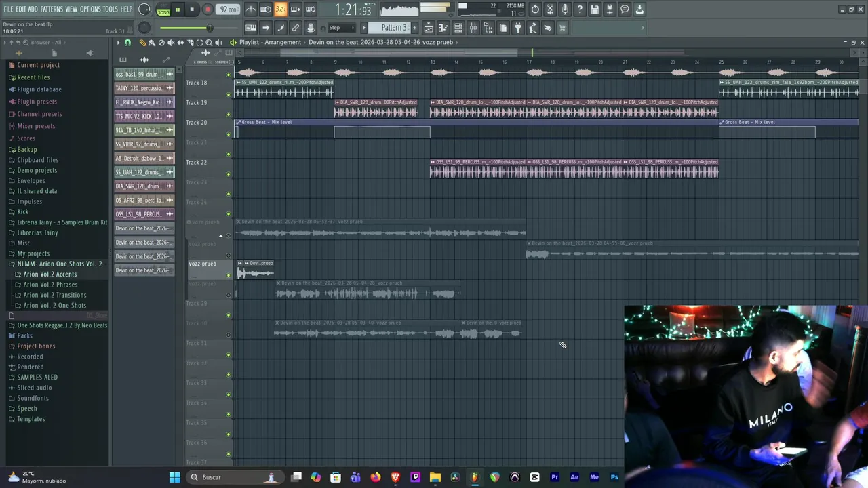Add a new pattern with plus button
868x488 pixels.
point(414,28)
